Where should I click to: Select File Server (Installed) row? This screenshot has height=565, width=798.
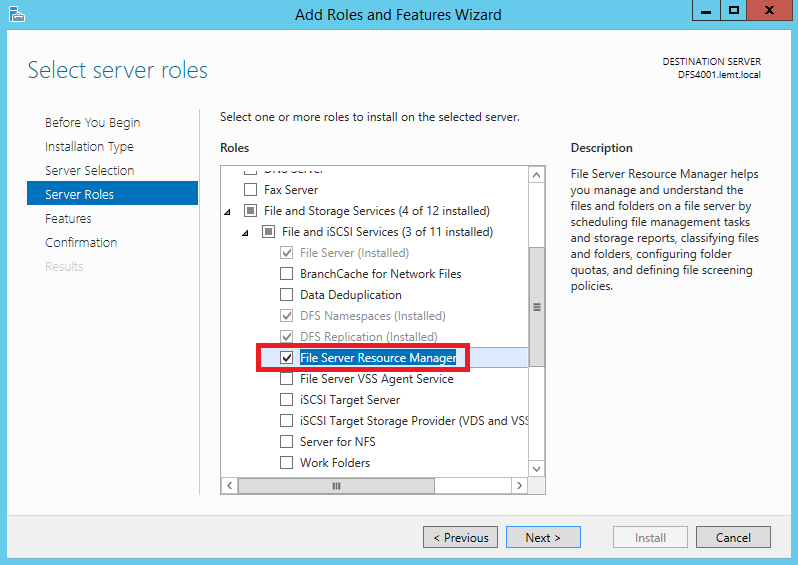point(354,253)
